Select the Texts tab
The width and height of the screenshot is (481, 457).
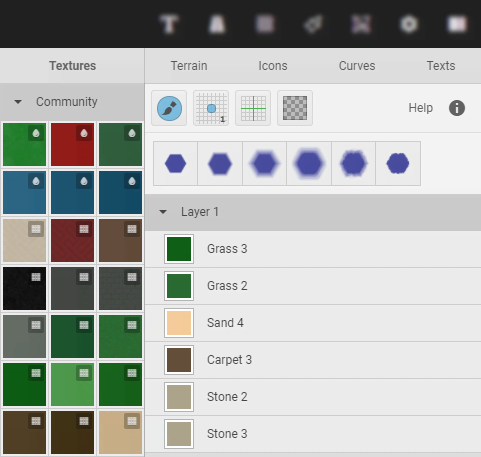click(x=441, y=66)
